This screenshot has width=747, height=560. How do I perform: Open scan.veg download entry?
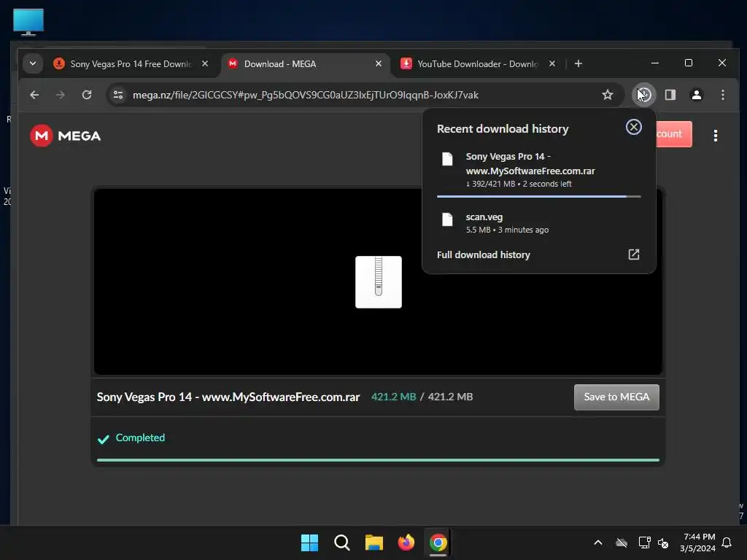(539, 223)
